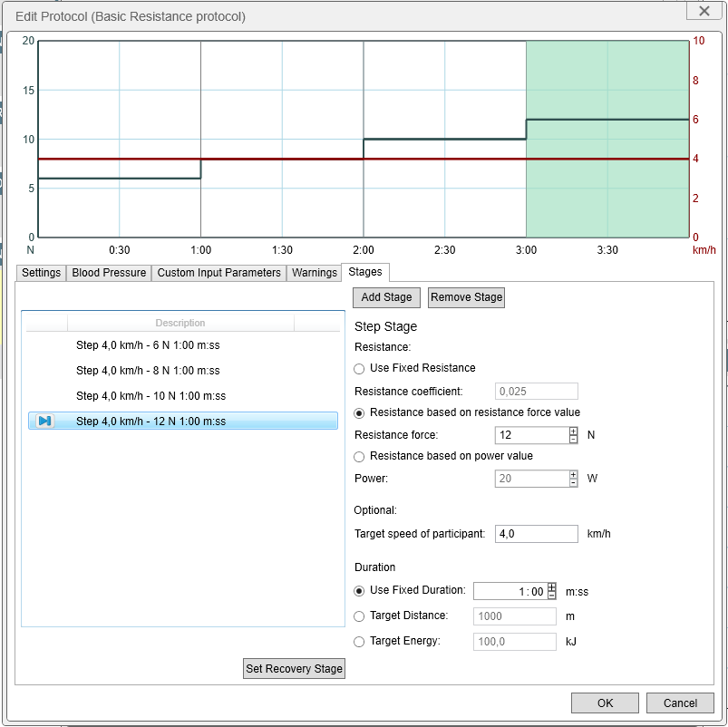Select Target Distance duration option
This screenshot has height=727, width=728.
(x=359, y=616)
